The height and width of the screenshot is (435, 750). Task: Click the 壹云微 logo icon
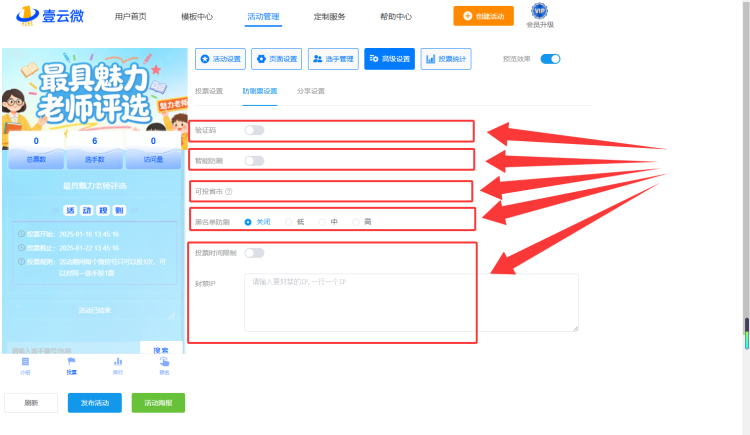pos(27,16)
